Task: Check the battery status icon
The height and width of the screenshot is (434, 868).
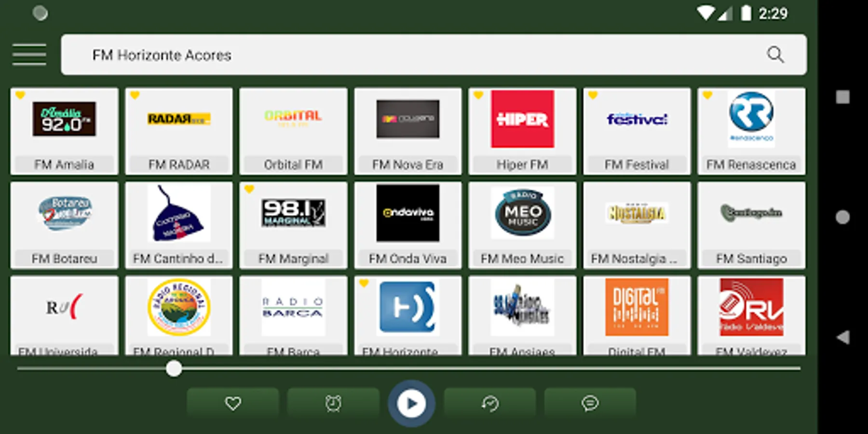Action: tap(746, 13)
